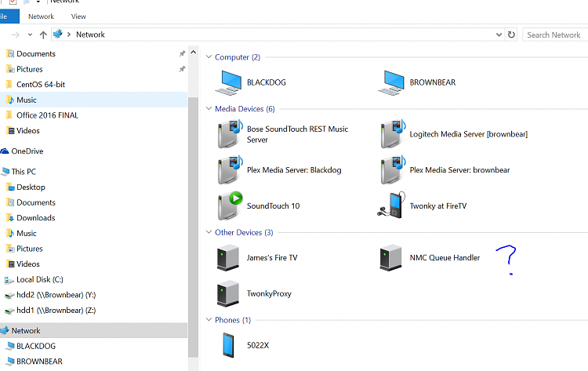Image resolution: width=588 pixels, height=371 pixels.
Task: Collapse the Phones (1) group
Action: [209, 319]
